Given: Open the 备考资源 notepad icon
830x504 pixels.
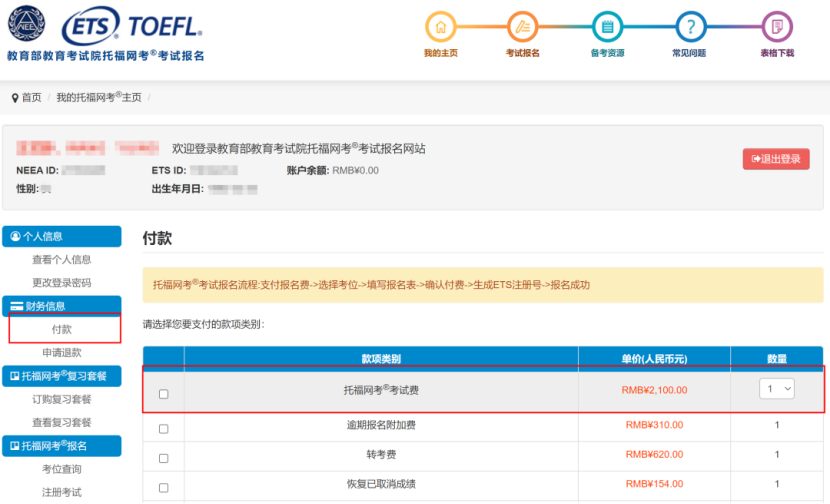Looking at the screenshot, I should click(x=607, y=26).
